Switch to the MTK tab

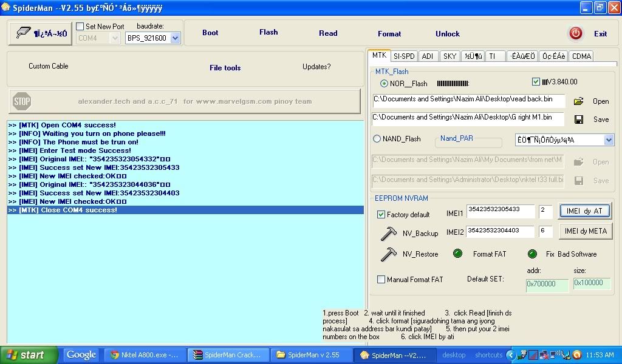click(x=379, y=55)
